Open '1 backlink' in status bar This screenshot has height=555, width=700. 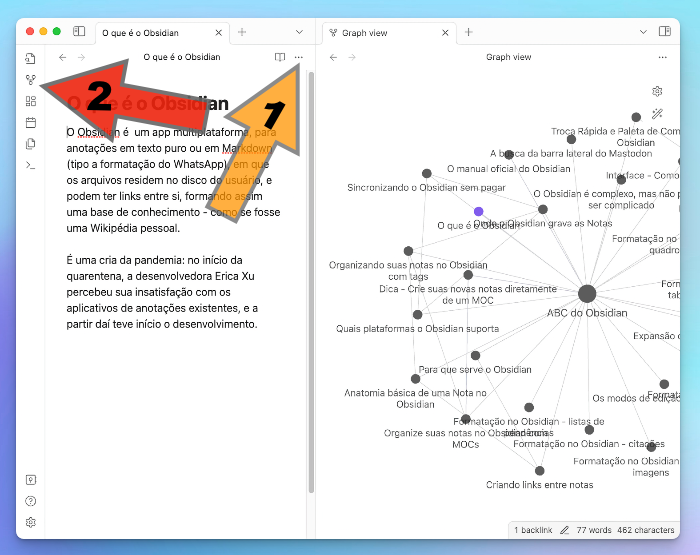coord(533,530)
